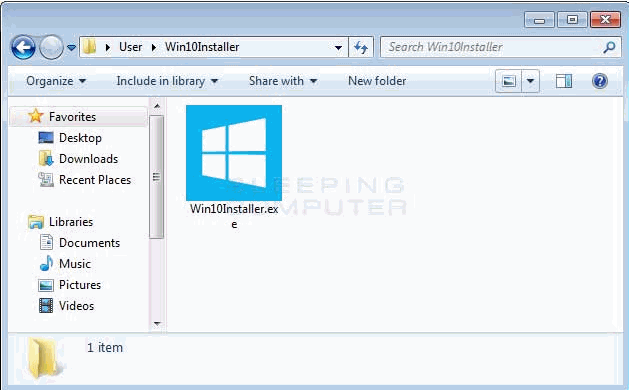Select Libraries in the navigation pane
Viewport: 629px width, 390px height.
pyautogui.click(x=71, y=222)
